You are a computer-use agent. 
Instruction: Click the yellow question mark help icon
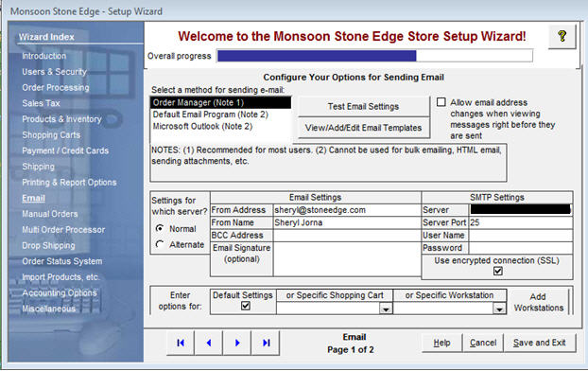[x=562, y=36]
